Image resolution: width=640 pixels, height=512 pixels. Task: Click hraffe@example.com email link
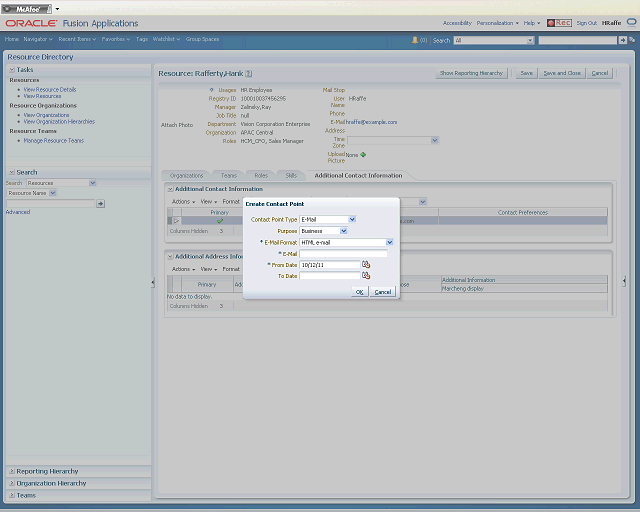point(371,122)
